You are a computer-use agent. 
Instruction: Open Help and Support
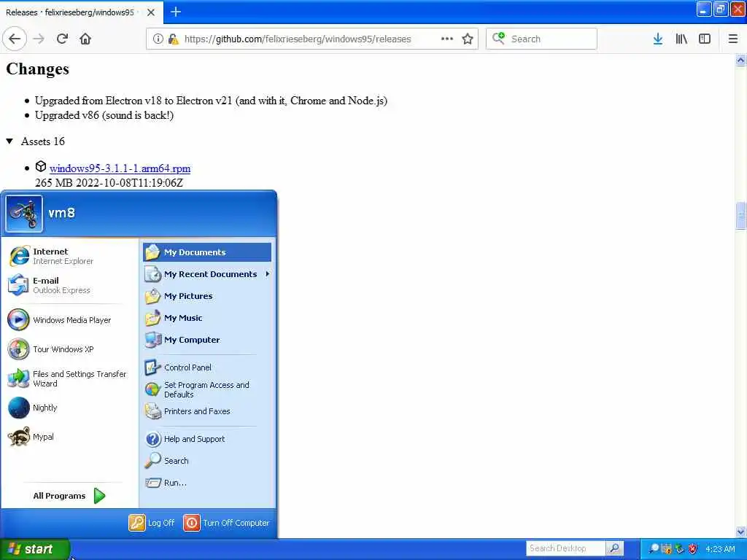[x=207, y=439]
